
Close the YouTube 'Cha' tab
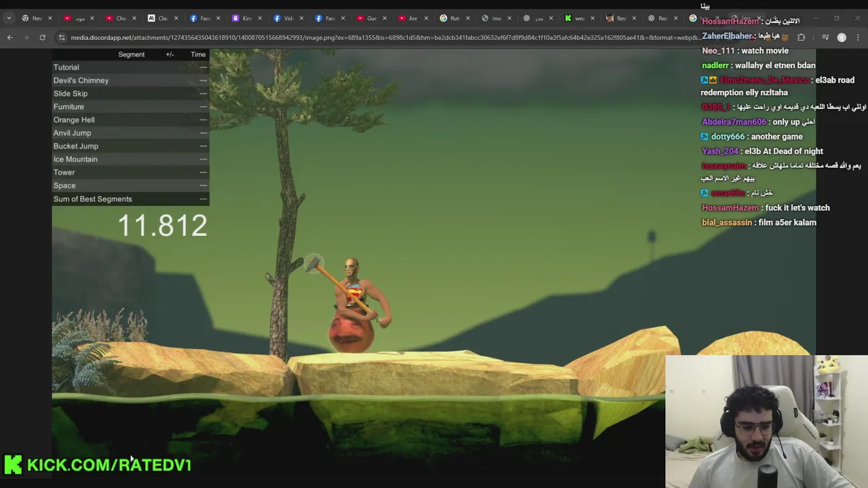[x=134, y=18]
